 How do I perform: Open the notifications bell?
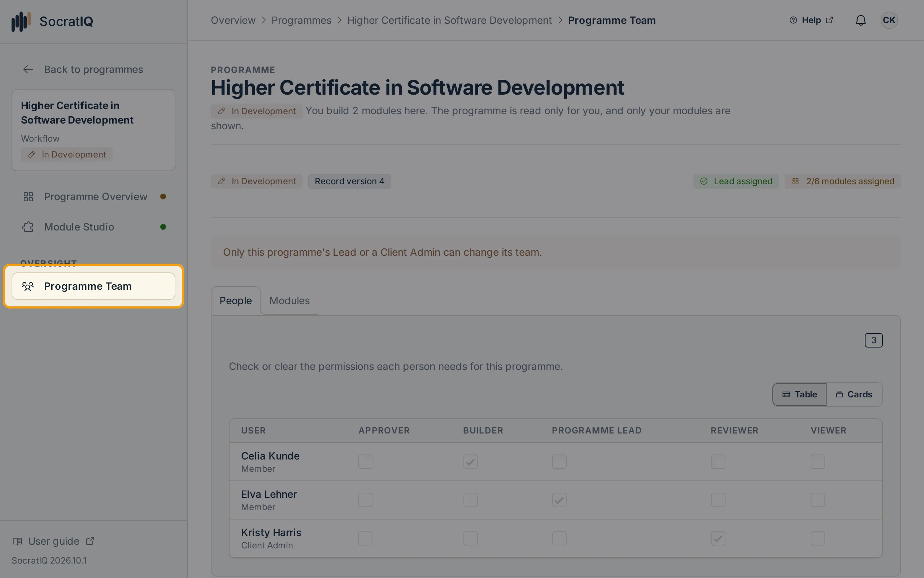pos(860,20)
